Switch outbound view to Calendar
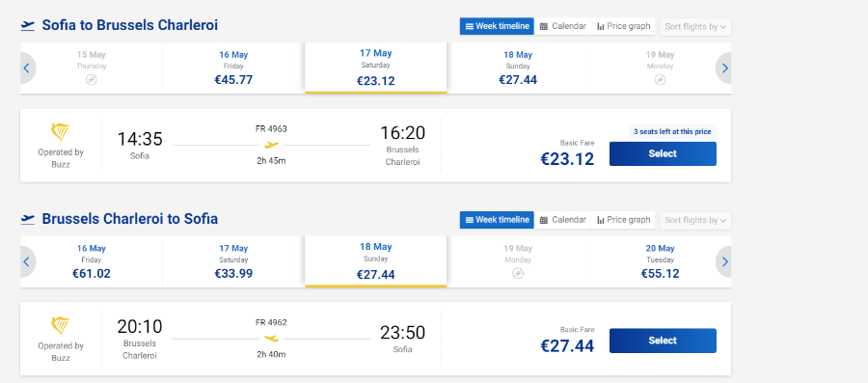 (562, 26)
